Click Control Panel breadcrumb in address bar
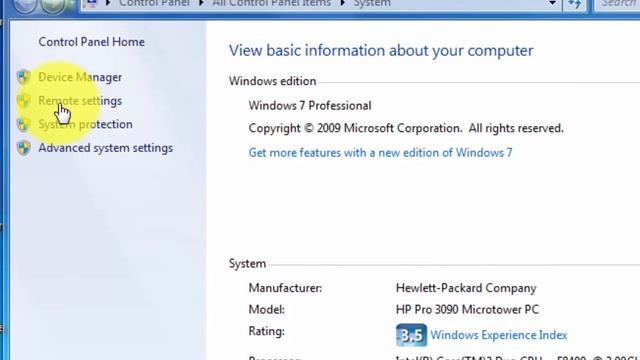640x360 pixels. (154, 3)
